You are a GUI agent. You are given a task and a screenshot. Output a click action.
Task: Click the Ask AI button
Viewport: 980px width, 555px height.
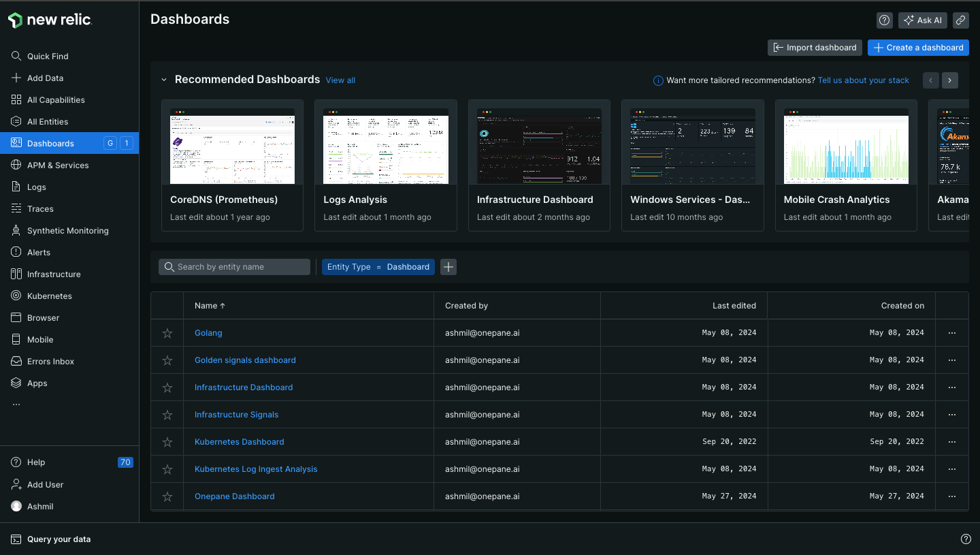click(x=923, y=20)
